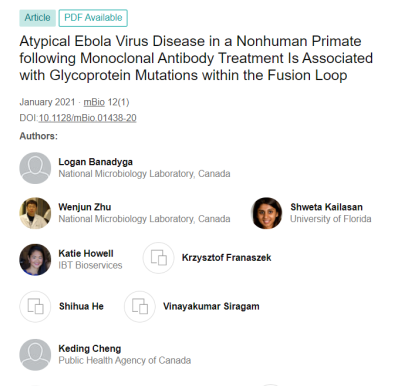Open author name Krzysztof Franaszek
The image size is (411, 386).
pos(227,258)
